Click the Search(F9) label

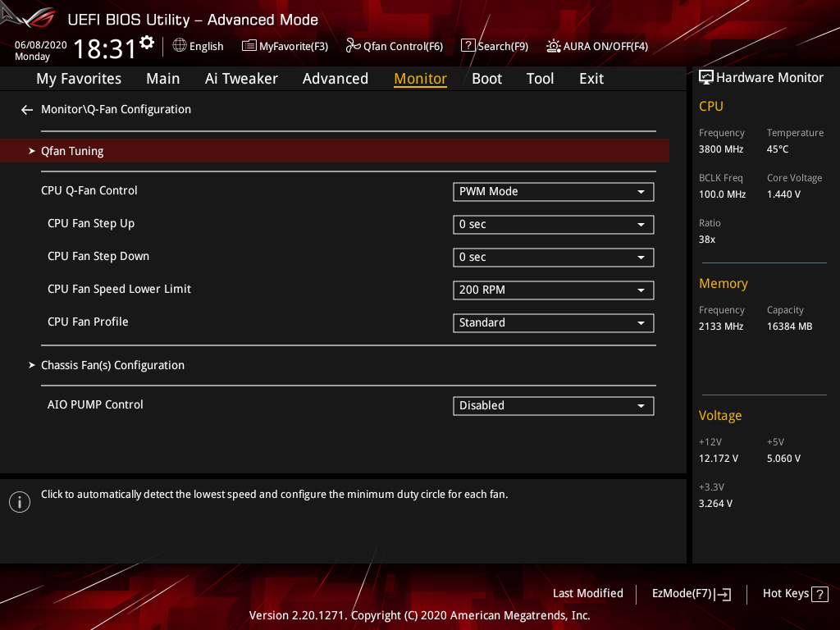pos(503,46)
